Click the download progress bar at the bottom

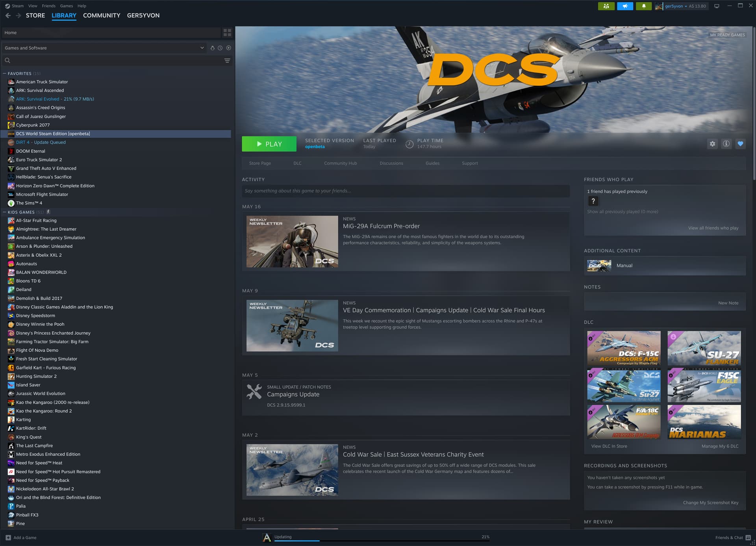click(x=382, y=540)
